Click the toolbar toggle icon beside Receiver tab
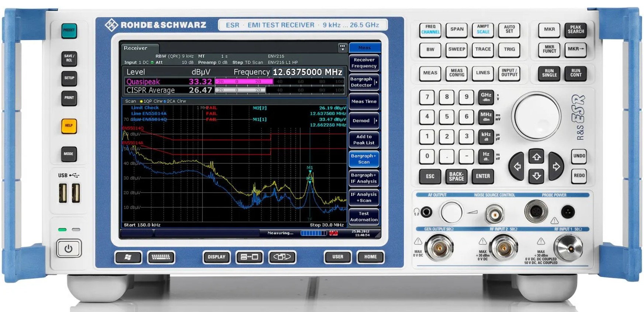Image resolution: width=644 pixels, height=312 pixels. point(342,48)
